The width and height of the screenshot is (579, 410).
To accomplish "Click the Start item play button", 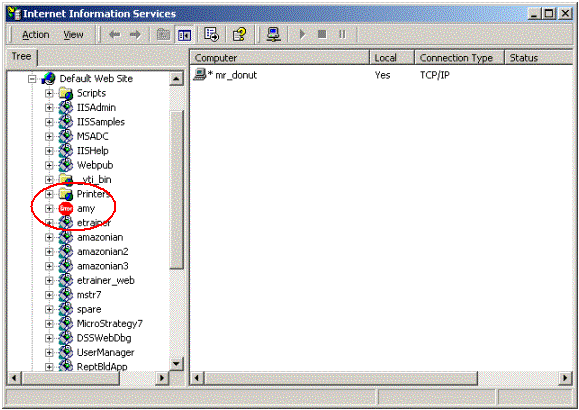I will pyautogui.click(x=302, y=34).
